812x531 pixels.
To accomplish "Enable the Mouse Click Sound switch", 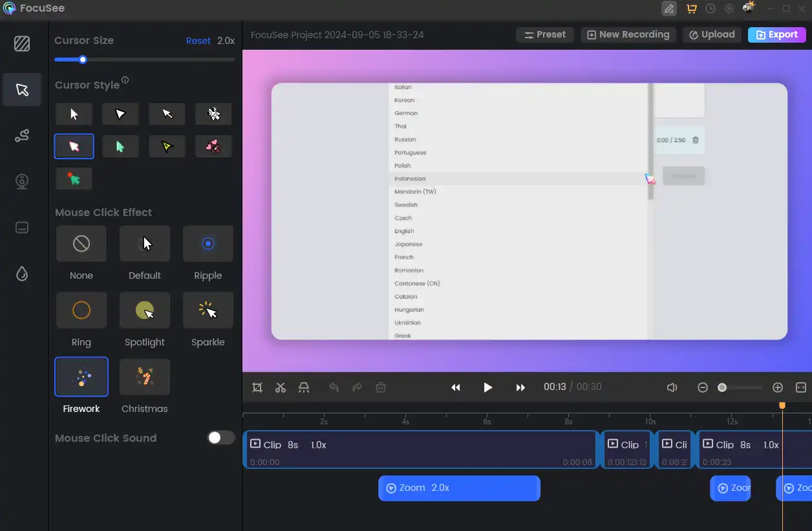I will 221,438.
